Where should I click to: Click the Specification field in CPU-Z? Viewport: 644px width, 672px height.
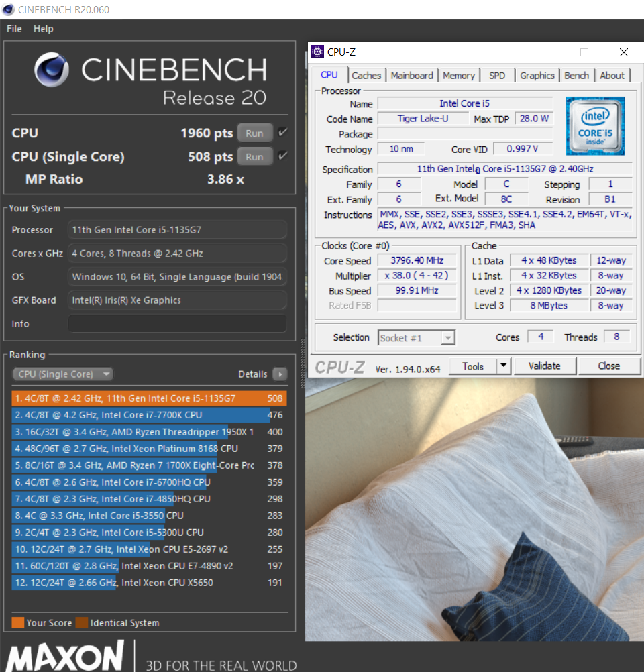(505, 169)
